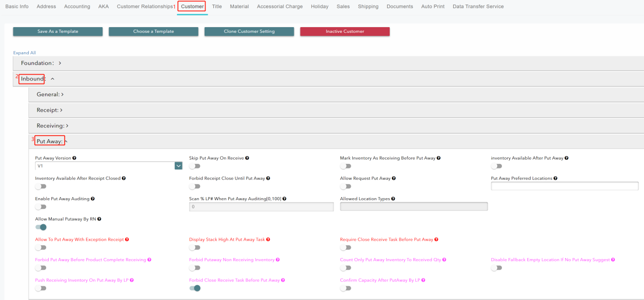Click into Put Away Preferred Locations field
The image size is (644, 300).
565,186
